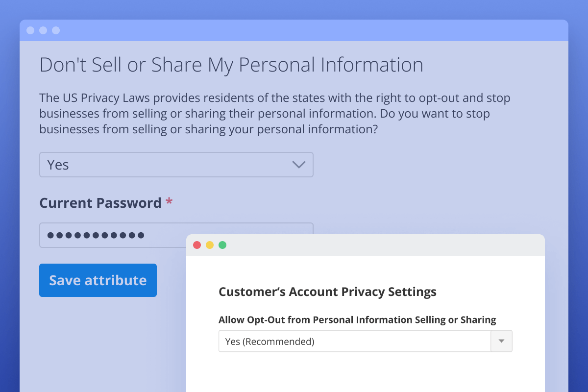588x392 pixels.
Task: Click the chevron icon on the opt-out selector
Action: (299, 165)
